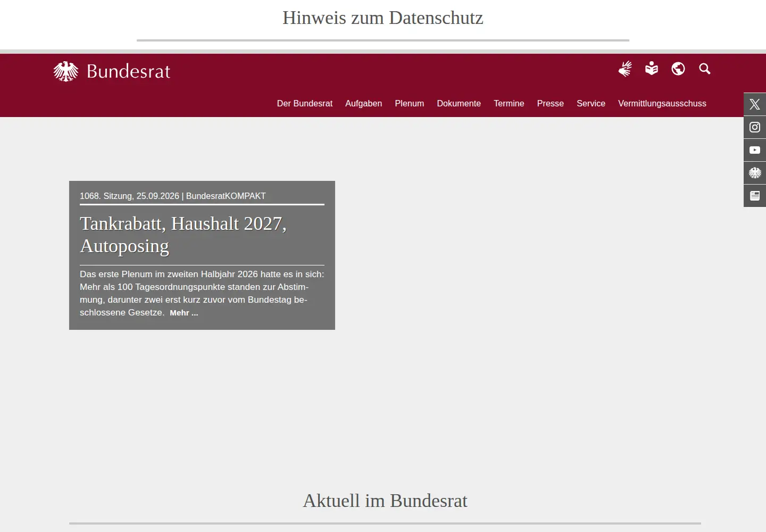Click the Mehr ... link
The width and height of the screenshot is (766, 532).
pyautogui.click(x=184, y=313)
